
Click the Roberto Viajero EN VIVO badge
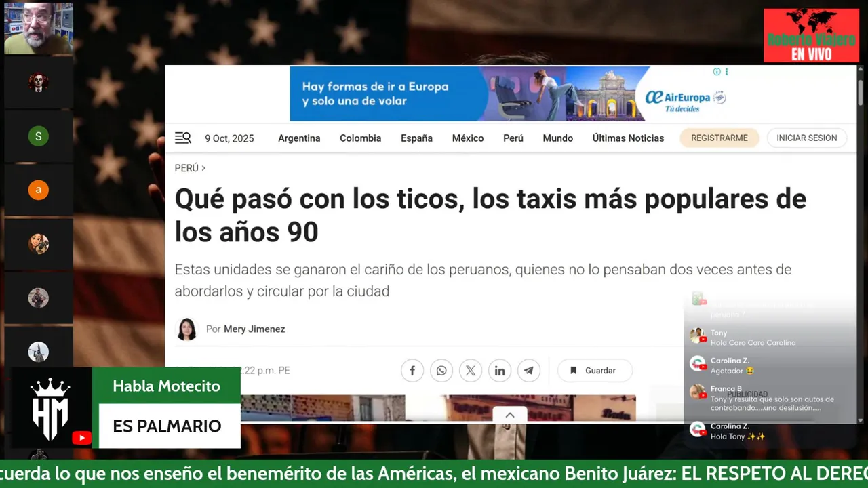[811, 36]
